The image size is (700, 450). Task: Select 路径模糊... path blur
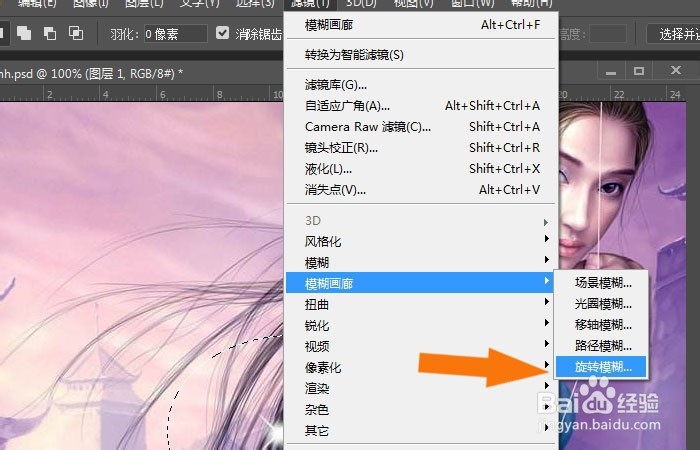(x=601, y=346)
